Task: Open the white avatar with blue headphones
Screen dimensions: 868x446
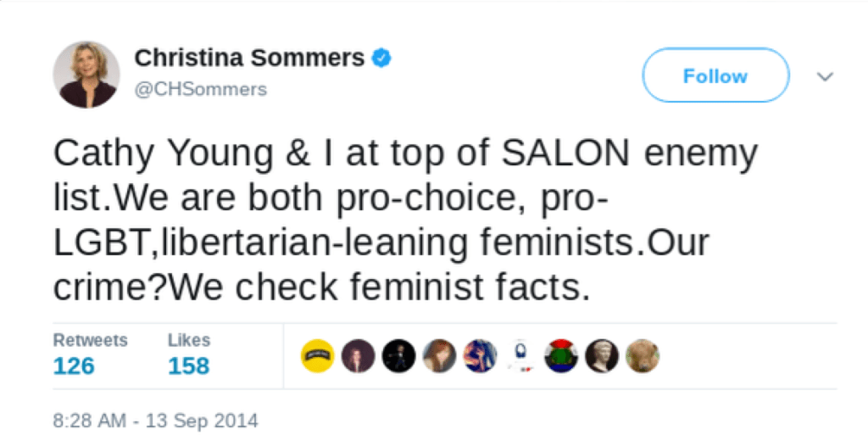Action: pos(520,356)
